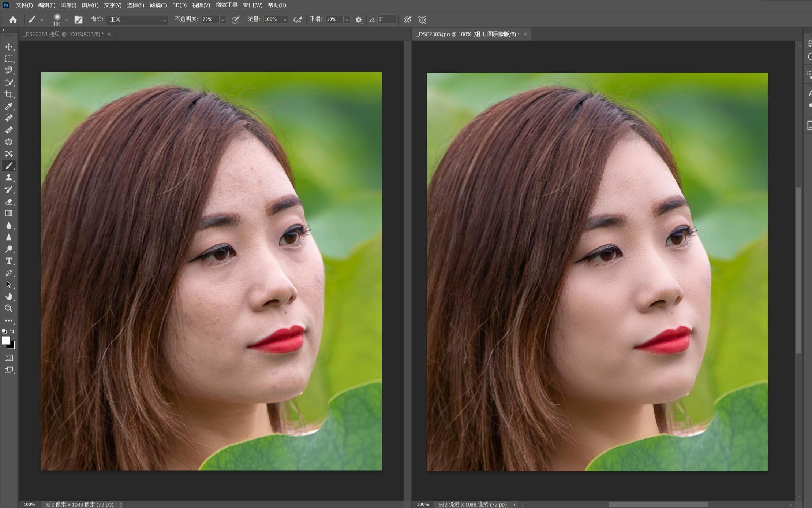812x508 pixels.
Task: Open the 滤镜(T) menu
Action: (158, 5)
